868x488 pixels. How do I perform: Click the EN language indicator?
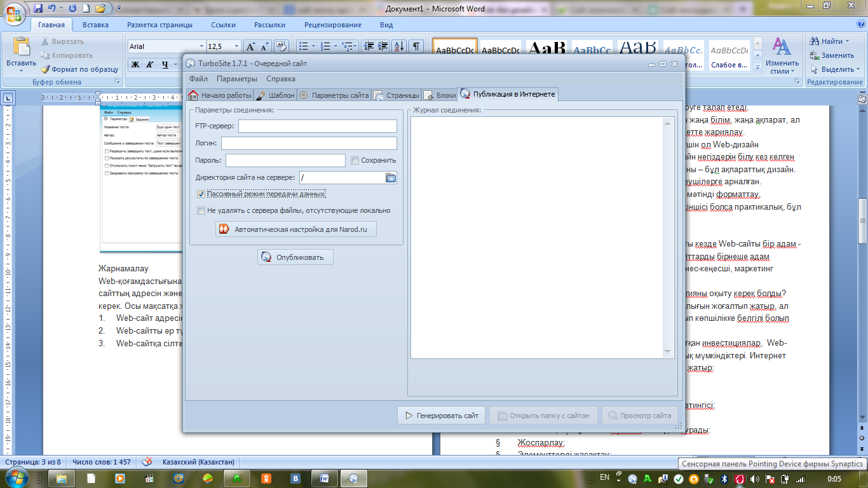point(604,477)
